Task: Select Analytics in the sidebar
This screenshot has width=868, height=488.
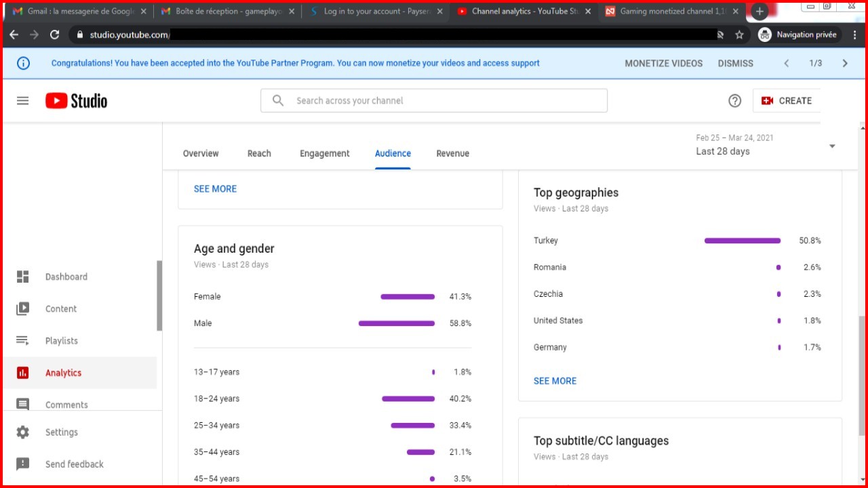Action: click(79, 373)
